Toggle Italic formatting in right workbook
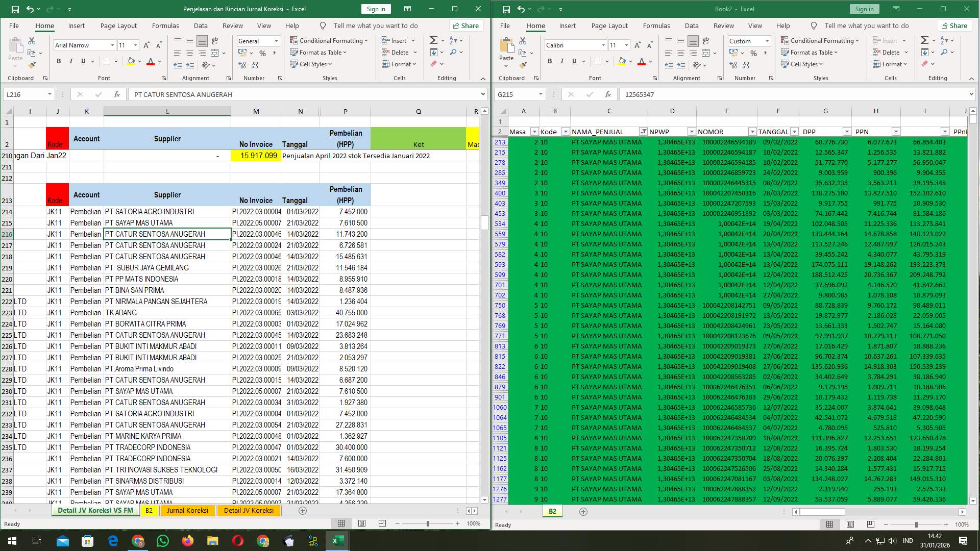This screenshot has width=980, height=551. point(561,61)
